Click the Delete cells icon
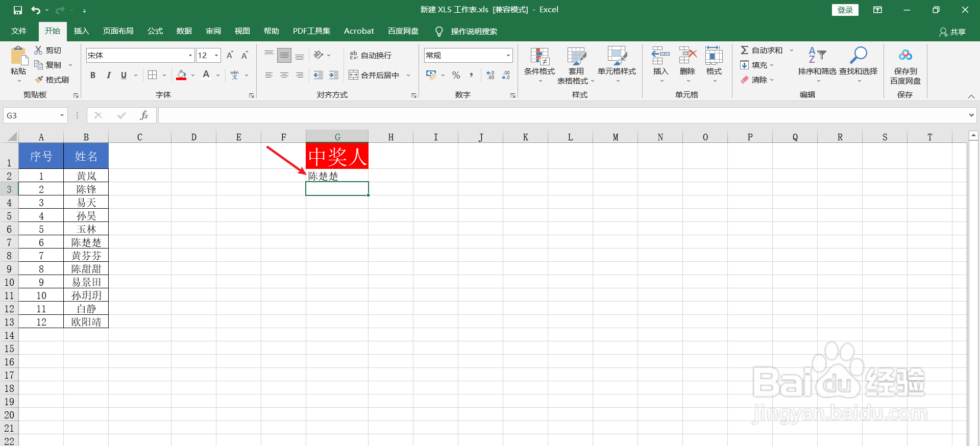Viewport: 980px width, 446px height. point(688,56)
